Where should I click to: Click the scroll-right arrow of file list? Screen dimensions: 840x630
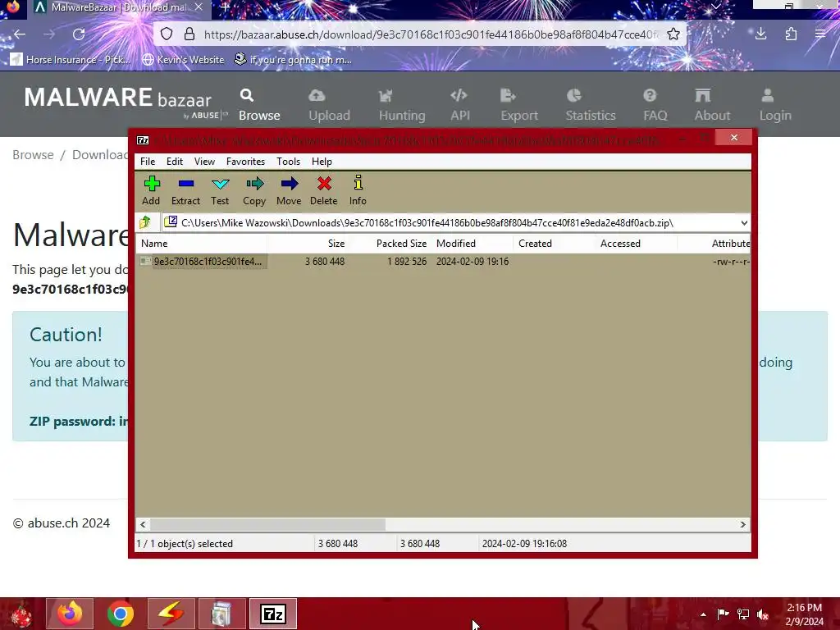(743, 524)
